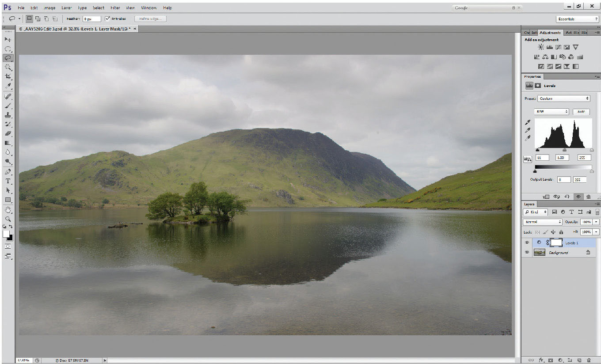Open the Normal blend mode dropdown

[543, 222]
